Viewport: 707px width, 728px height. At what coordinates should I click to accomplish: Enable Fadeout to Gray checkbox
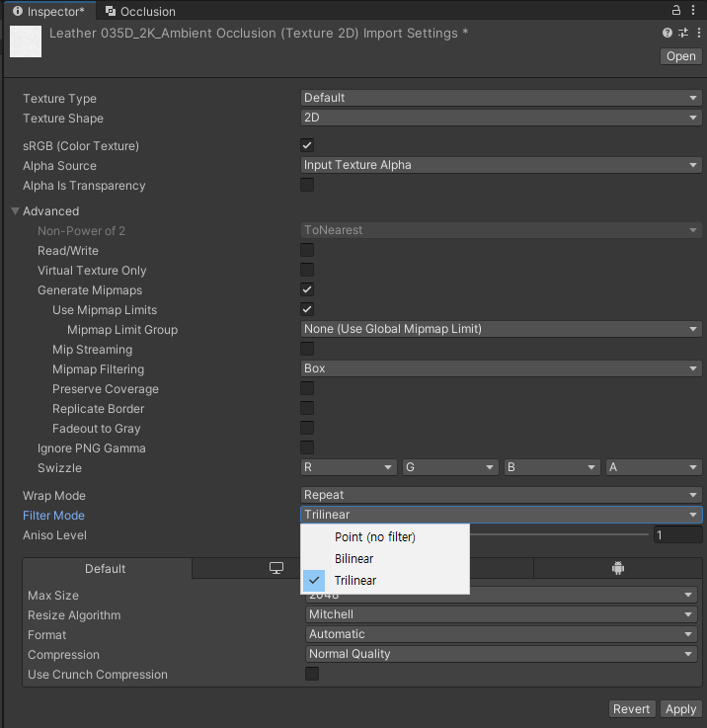pos(307,428)
